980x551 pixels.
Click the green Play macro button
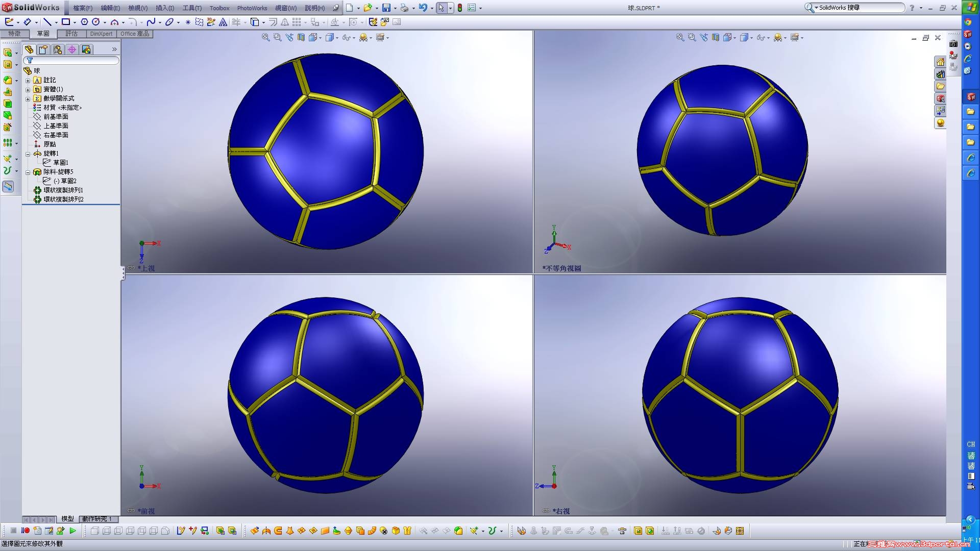(72, 531)
